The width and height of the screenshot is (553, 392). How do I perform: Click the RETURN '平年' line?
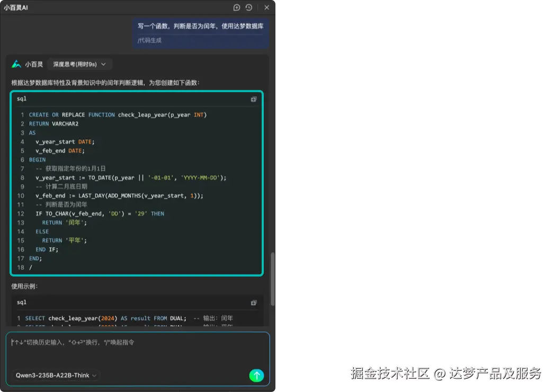65,240
